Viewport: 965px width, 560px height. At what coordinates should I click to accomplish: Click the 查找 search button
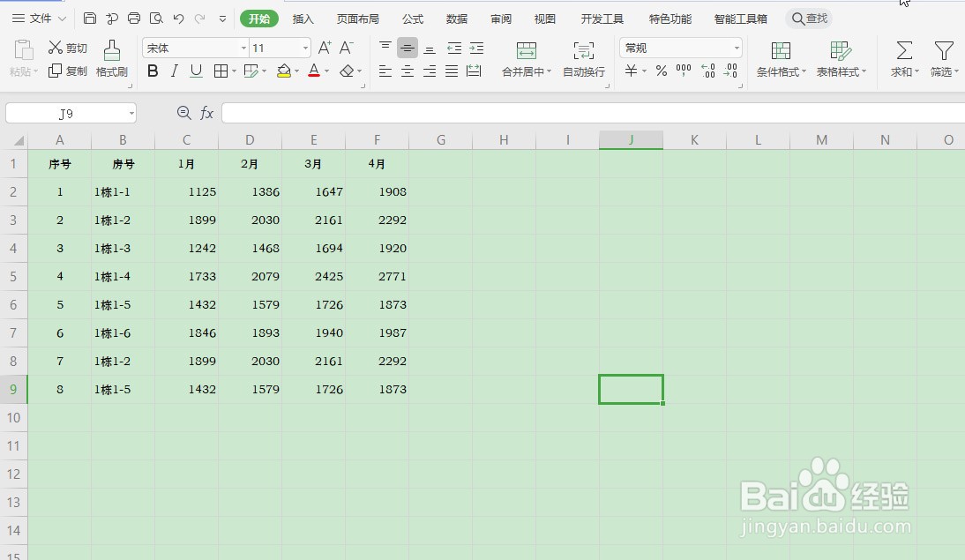coord(809,19)
